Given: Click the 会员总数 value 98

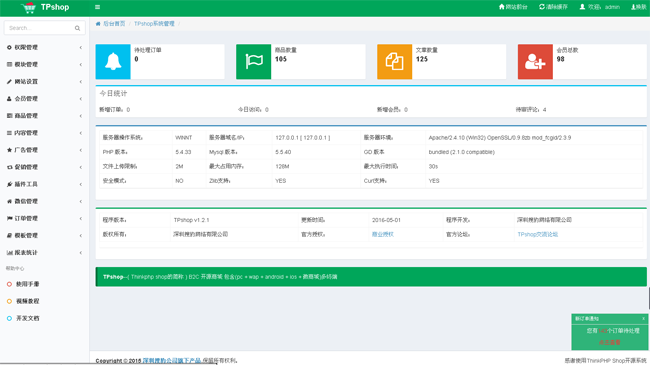Looking at the screenshot, I should coord(560,59).
